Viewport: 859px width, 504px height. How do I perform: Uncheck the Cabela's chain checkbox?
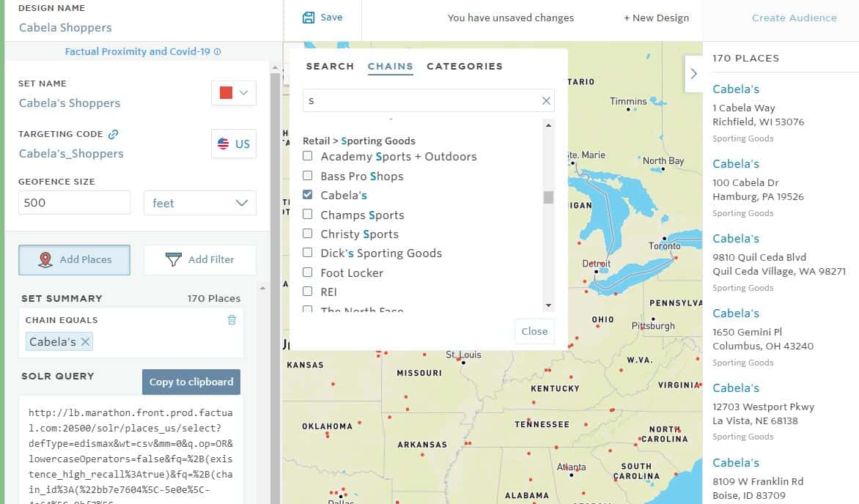[x=308, y=194]
